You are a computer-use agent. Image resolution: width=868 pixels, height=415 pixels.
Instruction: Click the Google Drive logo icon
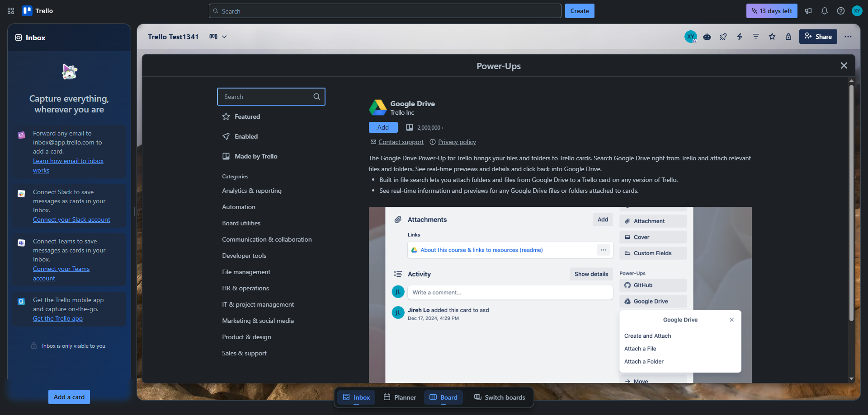[x=378, y=107]
